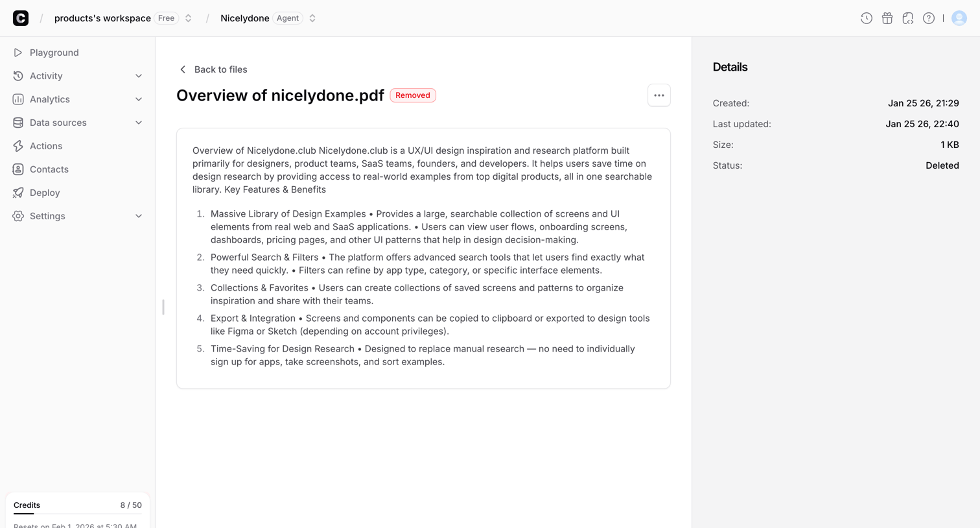Click the Actions lightning icon
The height and width of the screenshot is (528, 980).
[18, 146]
